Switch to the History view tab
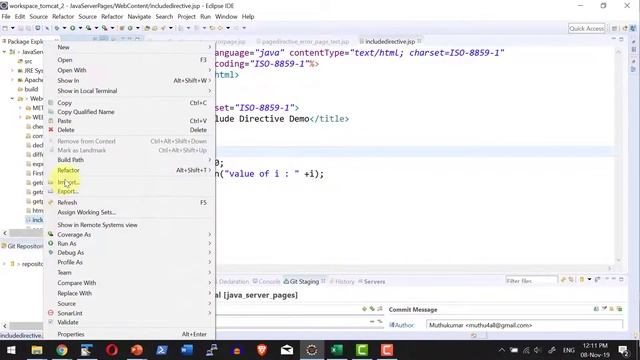The height and width of the screenshot is (360, 640). (342, 281)
